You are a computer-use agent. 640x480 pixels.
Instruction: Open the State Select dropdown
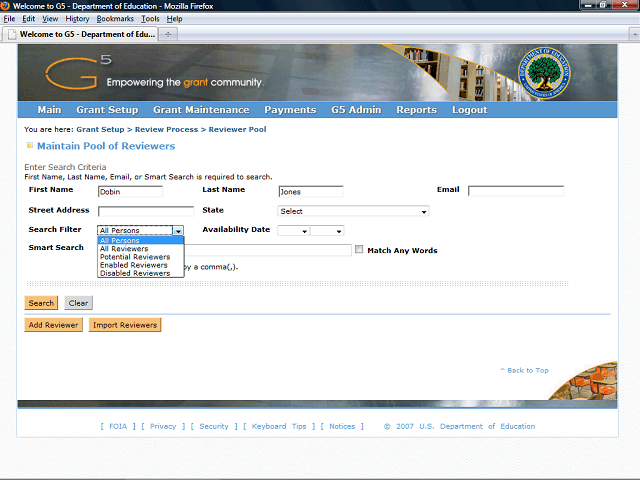pos(353,211)
